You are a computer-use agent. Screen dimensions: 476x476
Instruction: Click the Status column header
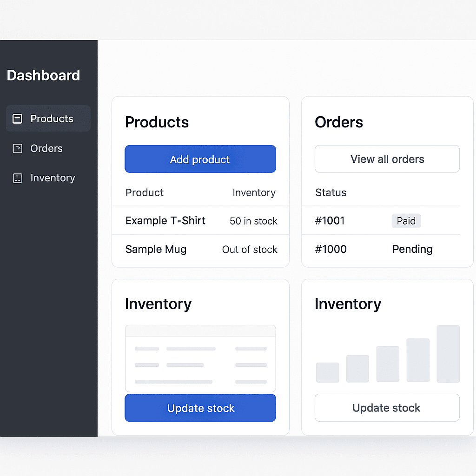click(331, 192)
